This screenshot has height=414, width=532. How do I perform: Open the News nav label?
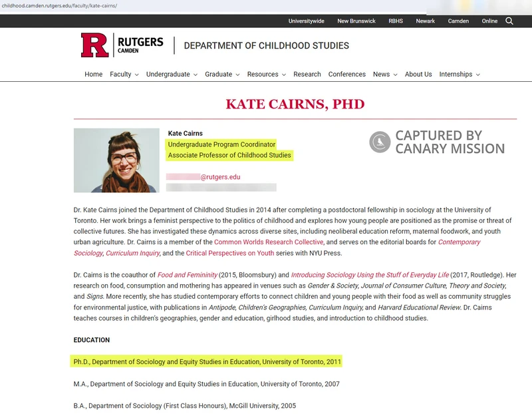(381, 74)
